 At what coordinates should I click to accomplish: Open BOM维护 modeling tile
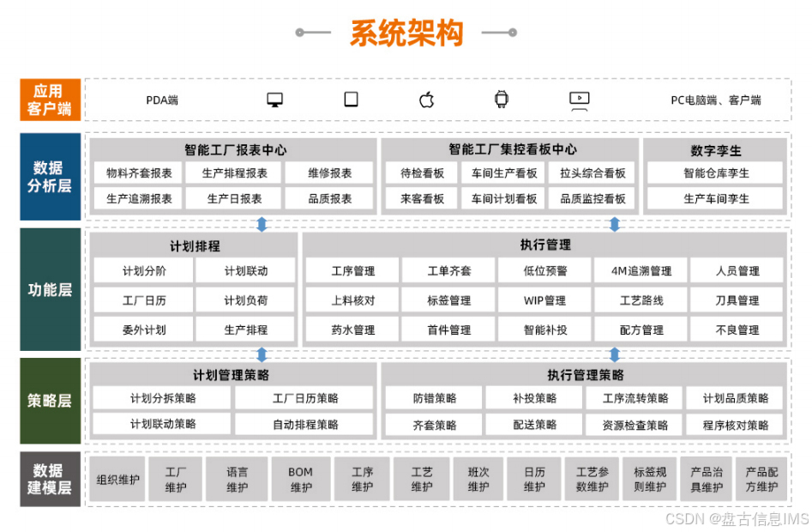[300, 479]
